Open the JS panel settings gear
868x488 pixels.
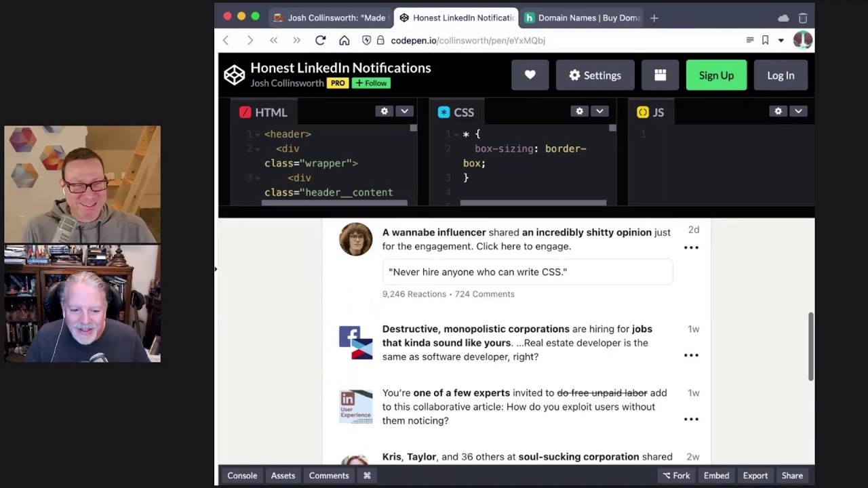coord(778,110)
